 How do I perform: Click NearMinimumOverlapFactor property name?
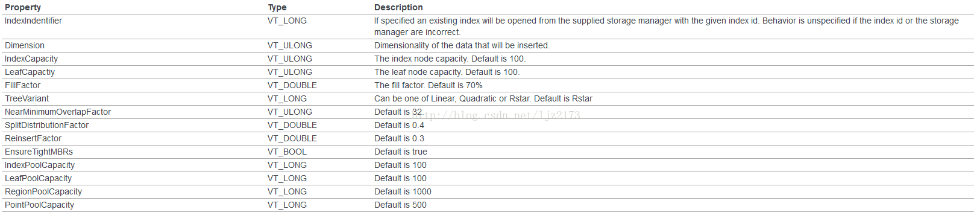[58, 112]
